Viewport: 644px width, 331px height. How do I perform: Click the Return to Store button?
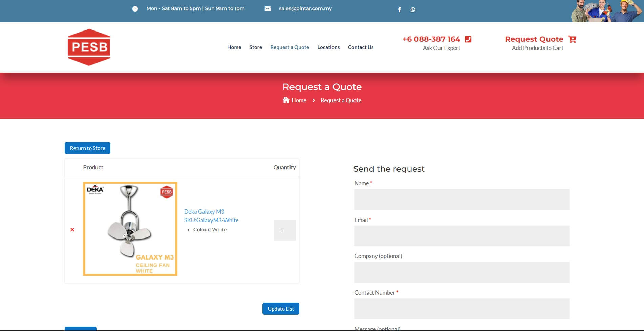click(x=87, y=148)
